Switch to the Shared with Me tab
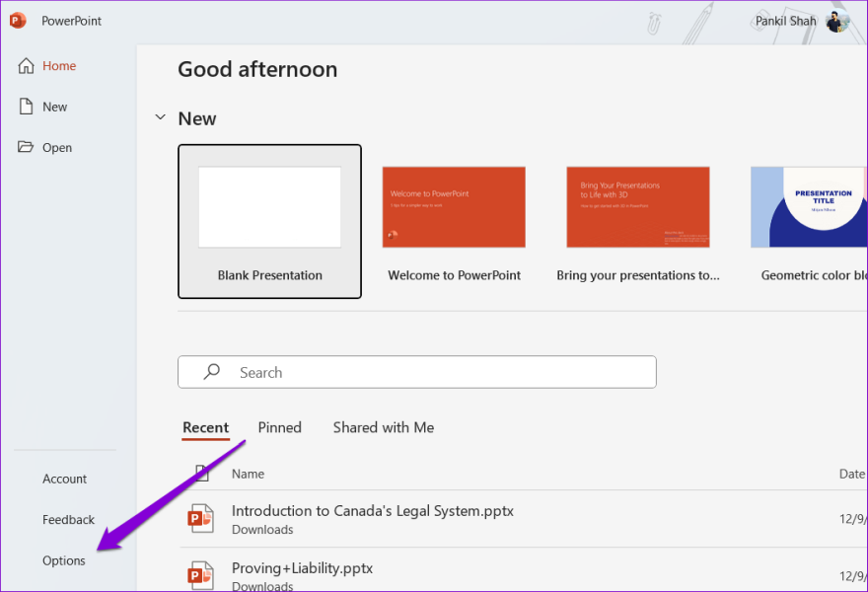The height and width of the screenshot is (592, 868). click(x=383, y=427)
